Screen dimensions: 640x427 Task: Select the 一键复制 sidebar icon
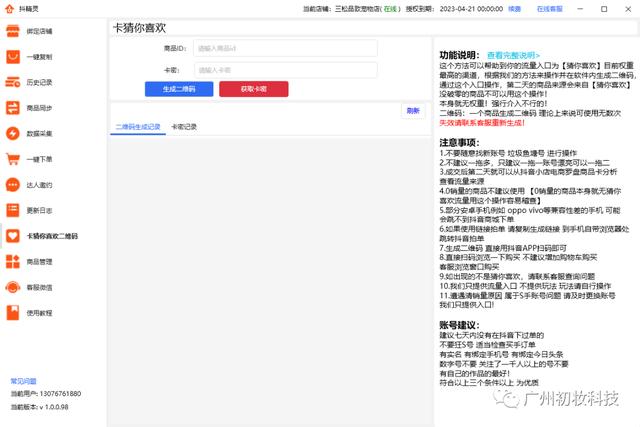(13, 55)
